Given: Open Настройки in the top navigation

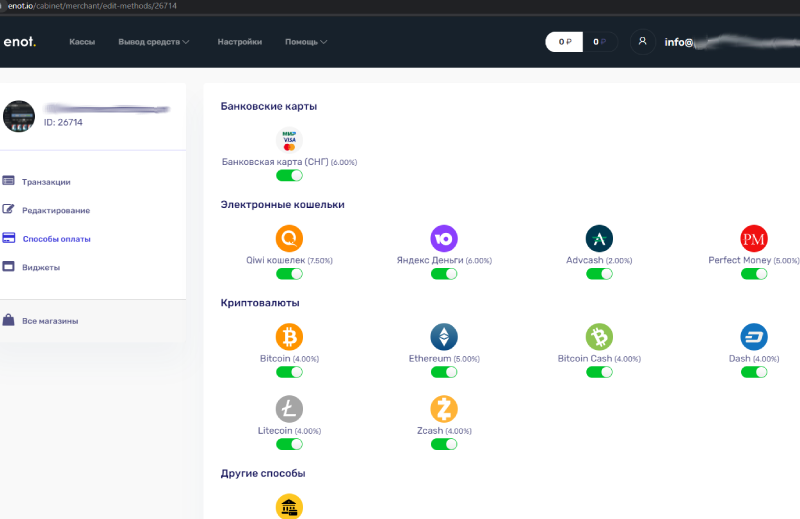Looking at the screenshot, I should [x=240, y=42].
